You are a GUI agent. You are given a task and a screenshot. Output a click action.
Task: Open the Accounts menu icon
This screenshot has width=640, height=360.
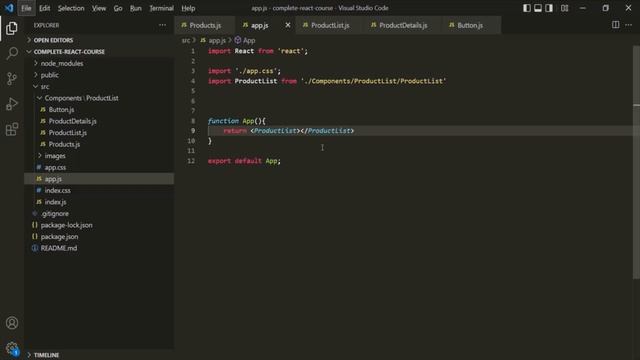tap(12, 323)
